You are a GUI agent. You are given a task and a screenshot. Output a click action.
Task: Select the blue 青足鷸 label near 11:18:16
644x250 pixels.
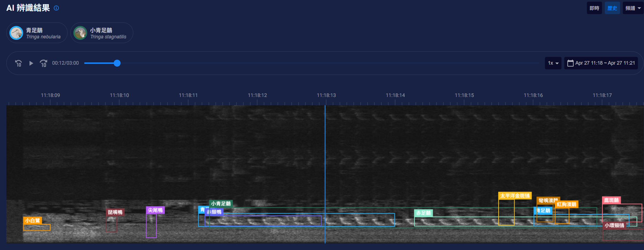(x=543, y=210)
